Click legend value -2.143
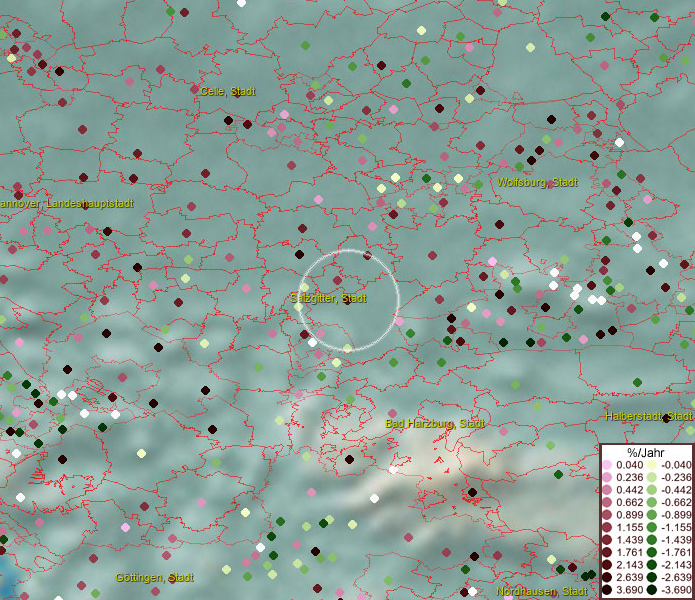 click(x=676, y=565)
